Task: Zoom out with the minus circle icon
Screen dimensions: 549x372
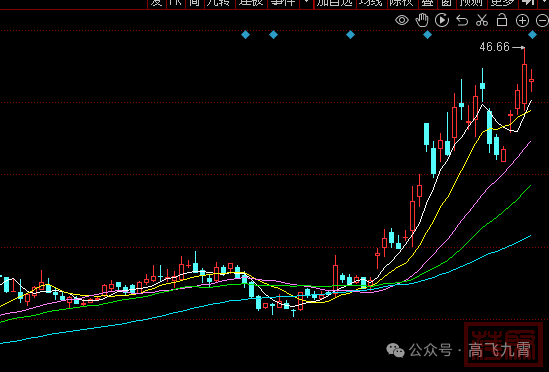Action: click(x=542, y=21)
